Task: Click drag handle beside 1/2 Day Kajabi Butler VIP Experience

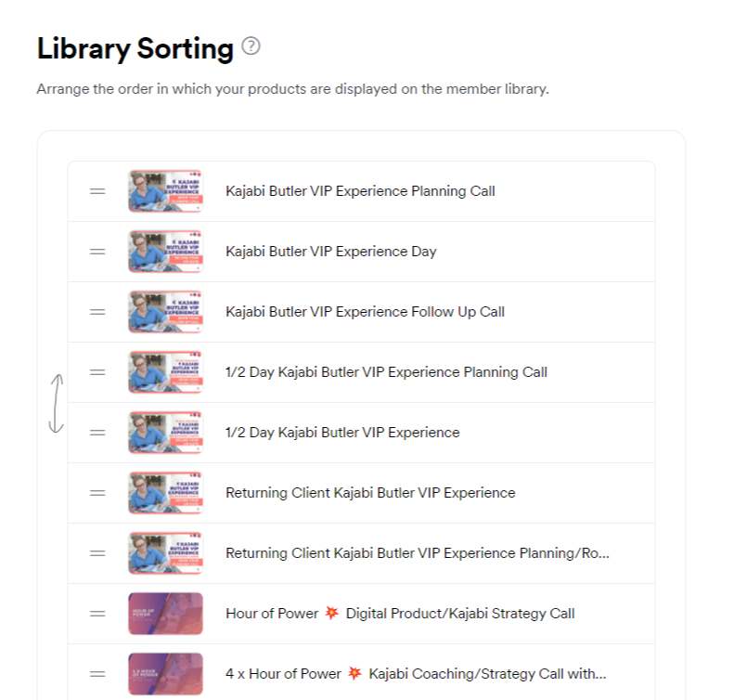Action: [x=97, y=433]
